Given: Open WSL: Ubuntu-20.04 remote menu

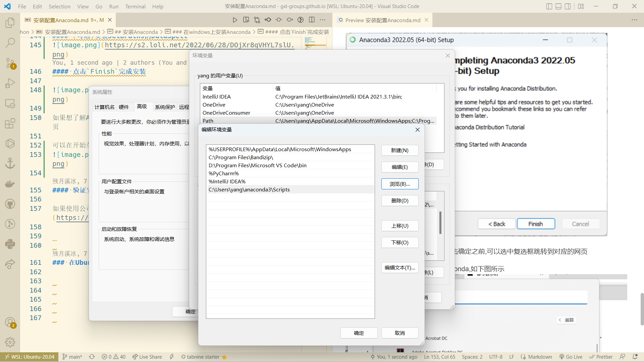Looking at the screenshot, I should coord(29,357).
